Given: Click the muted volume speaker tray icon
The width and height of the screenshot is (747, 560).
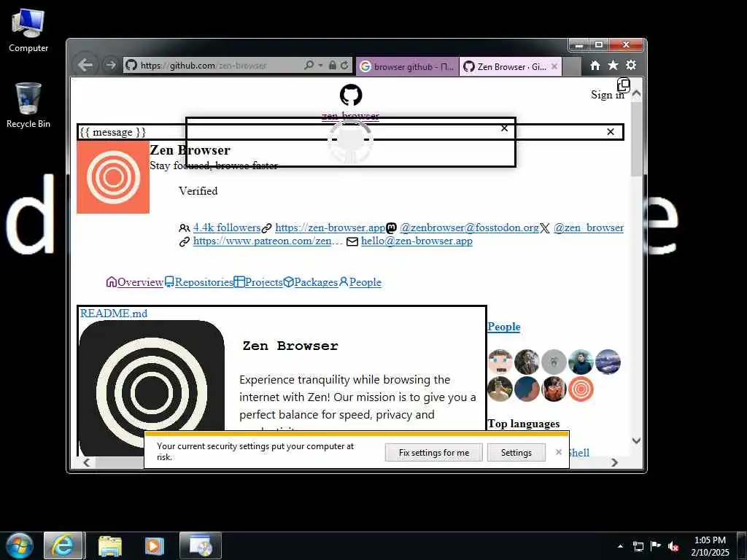Looking at the screenshot, I should click(673, 546).
